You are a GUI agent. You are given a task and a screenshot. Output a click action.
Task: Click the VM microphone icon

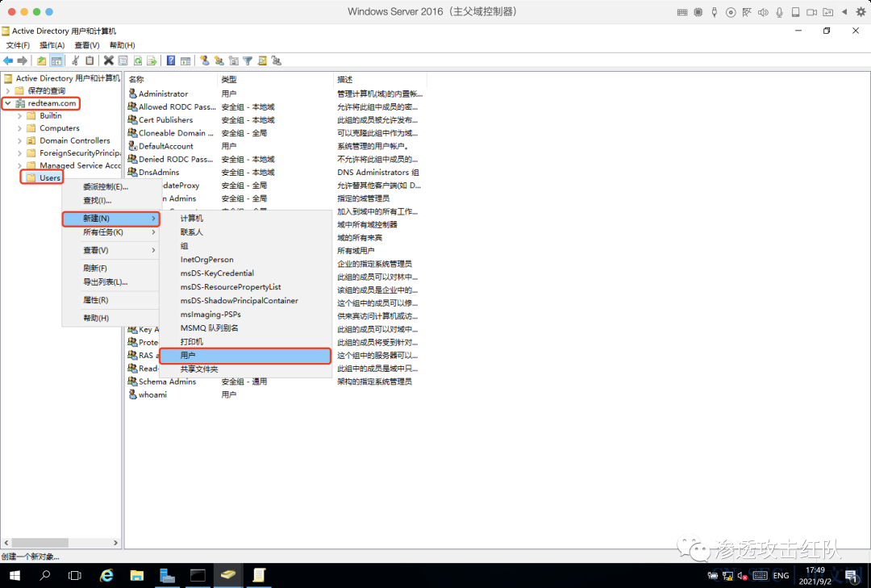pyautogui.click(x=779, y=11)
